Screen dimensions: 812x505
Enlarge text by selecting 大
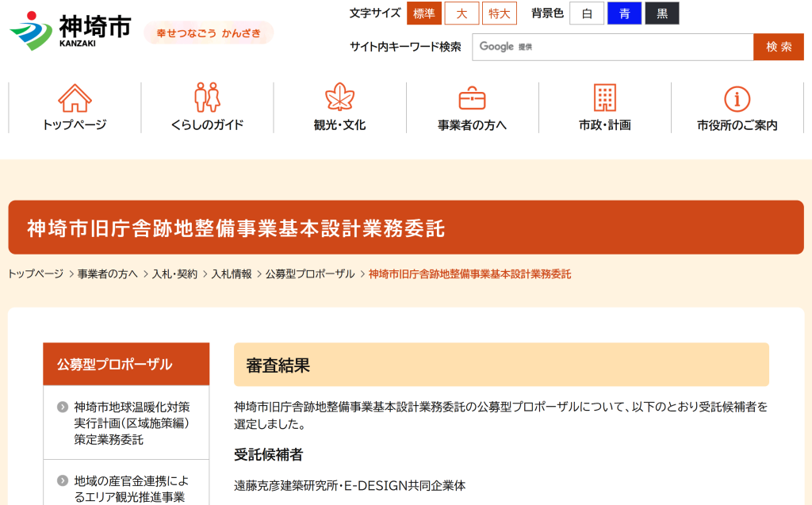coord(462,13)
